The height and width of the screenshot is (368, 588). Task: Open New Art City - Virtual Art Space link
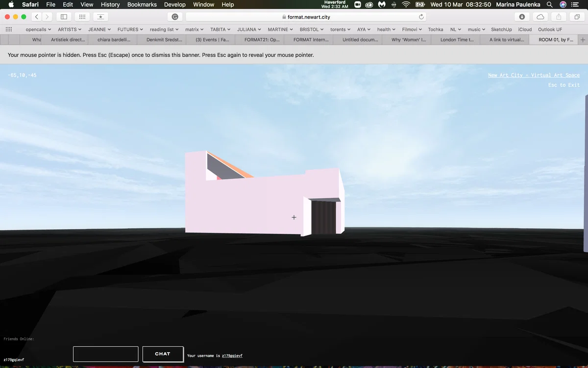pyautogui.click(x=534, y=76)
